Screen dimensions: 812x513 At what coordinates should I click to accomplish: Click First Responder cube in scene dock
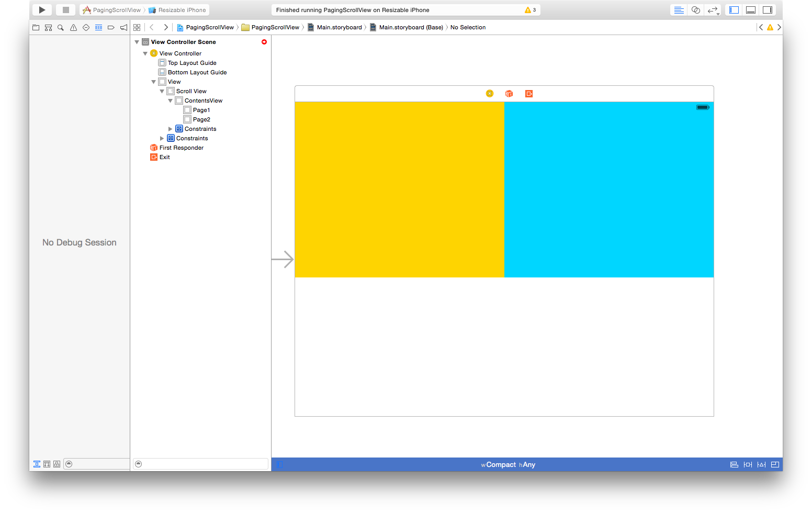pyautogui.click(x=509, y=94)
